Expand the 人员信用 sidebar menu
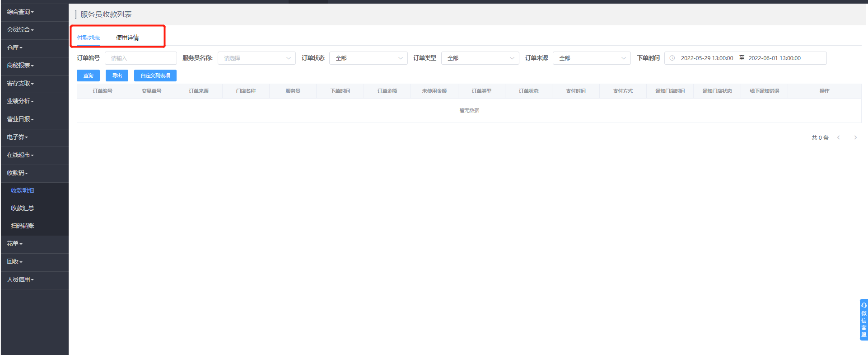 point(34,280)
